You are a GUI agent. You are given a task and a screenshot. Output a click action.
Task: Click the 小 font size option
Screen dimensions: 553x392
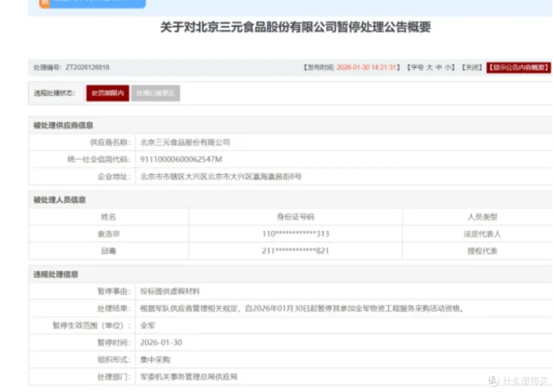point(448,68)
